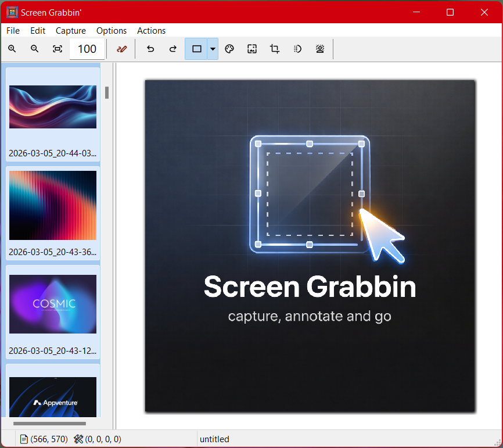Click the Screen Grabbin logo image on the canvas
This screenshot has width=503, height=448.
point(310,246)
